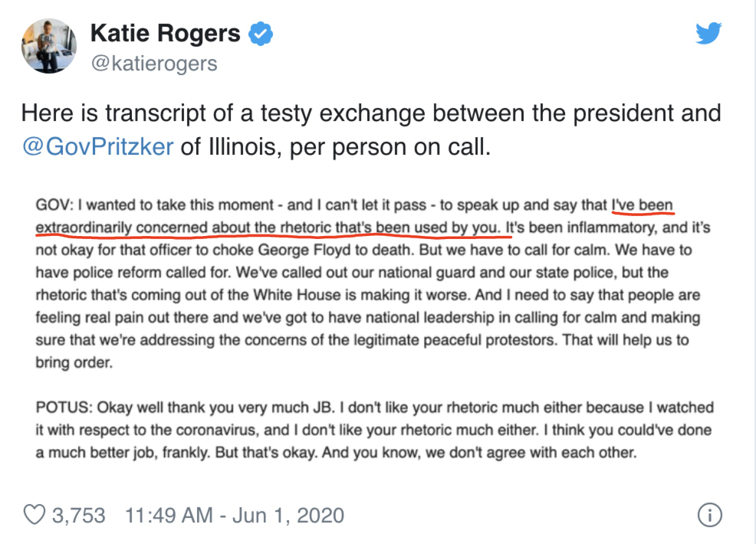This screenshot has height=544, width=756.
Task: Like the tweet with heart icon
Action: click(35, 515)
